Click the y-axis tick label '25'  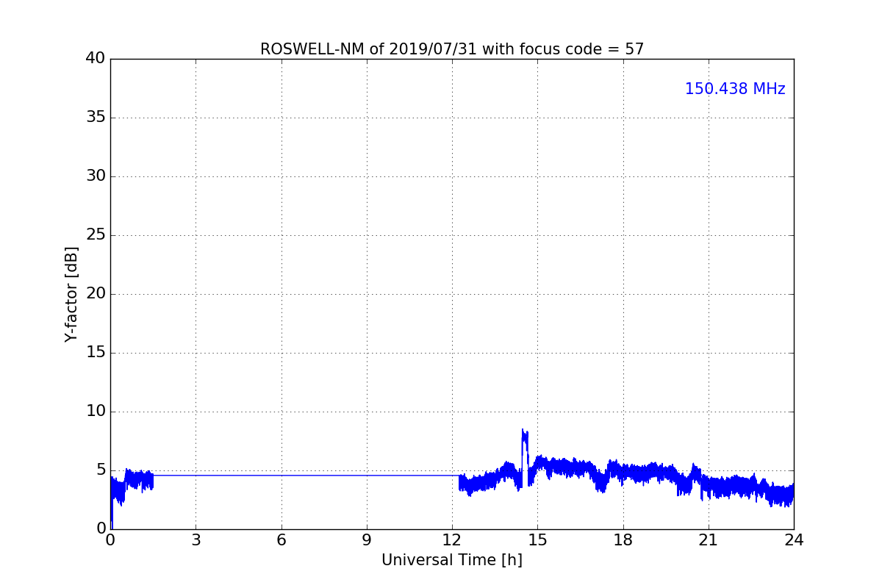coord(96,235)
